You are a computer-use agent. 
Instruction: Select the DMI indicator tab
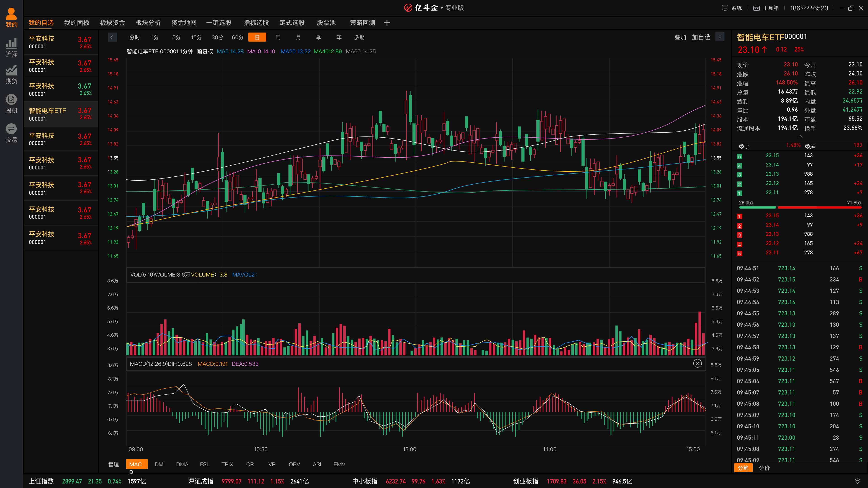coord(160,464)
